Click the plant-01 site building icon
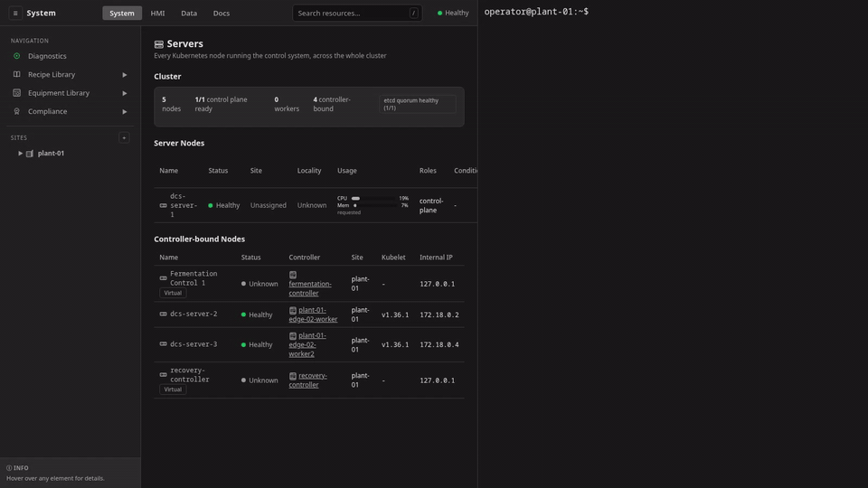 [x=30, y=154]
